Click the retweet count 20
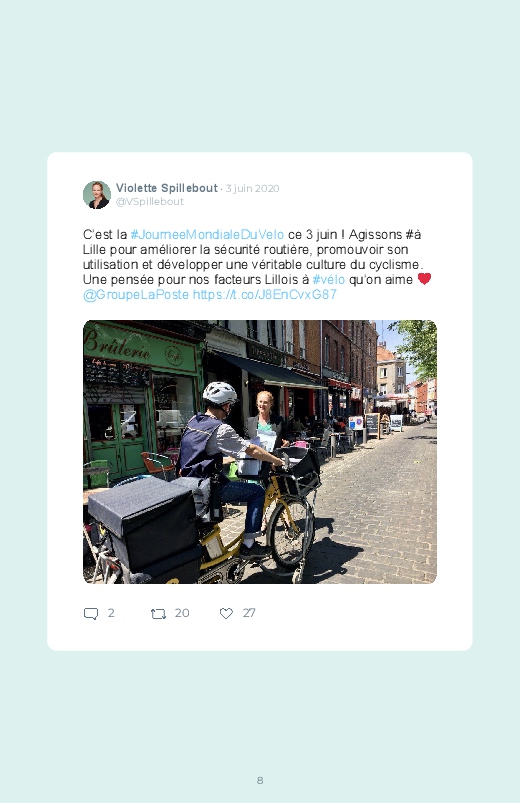The image size is (520, 803). click(x=182, y=613)
